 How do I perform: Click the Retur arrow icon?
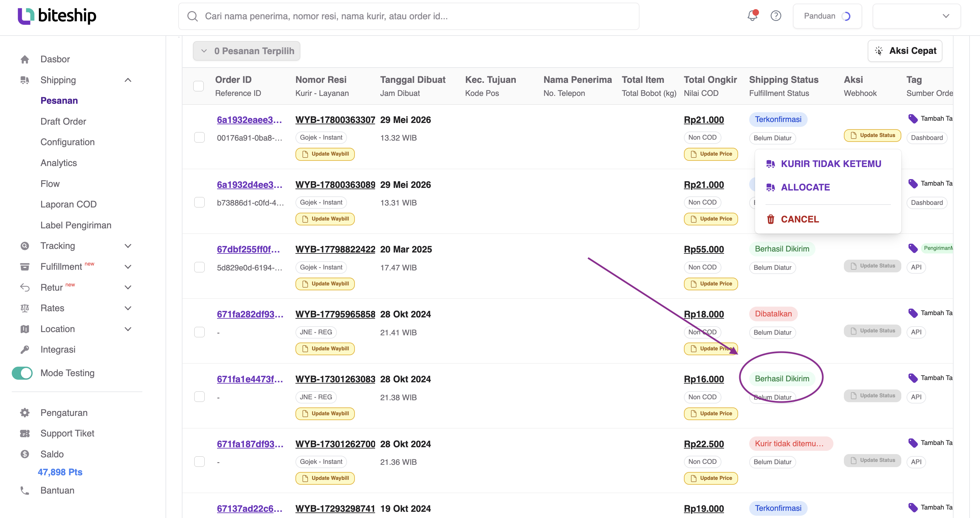[x=25, y=287]
